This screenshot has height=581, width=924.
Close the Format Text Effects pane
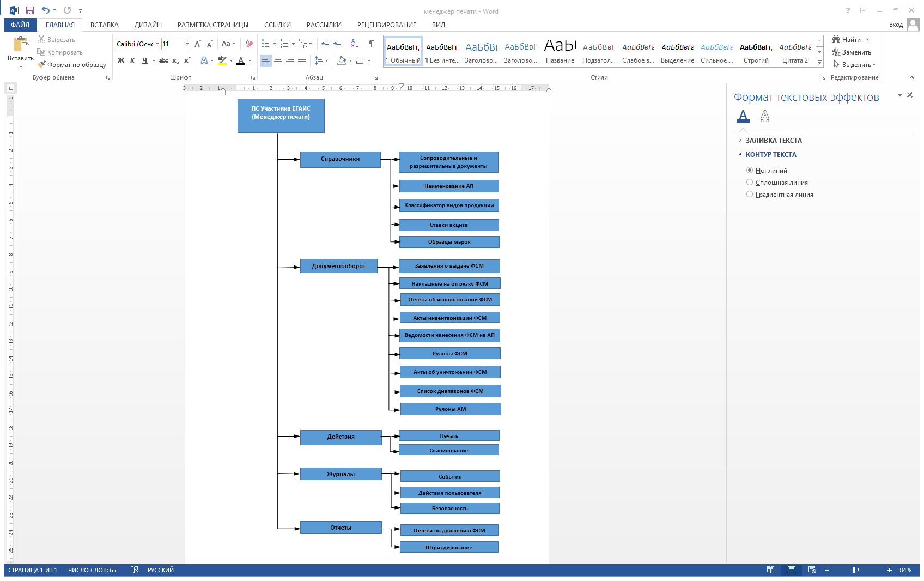[910, 95]
